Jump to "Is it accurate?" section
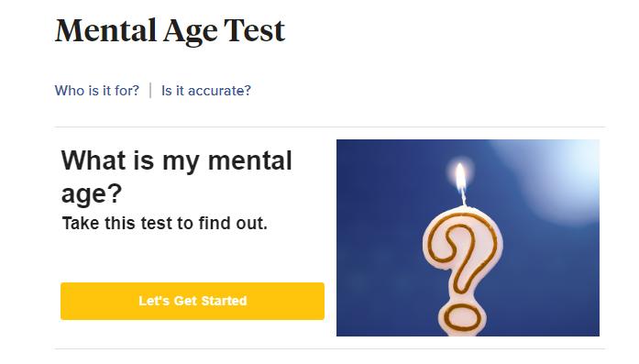Viewport: 639px width, 364px height. click(x=206, y=91)
